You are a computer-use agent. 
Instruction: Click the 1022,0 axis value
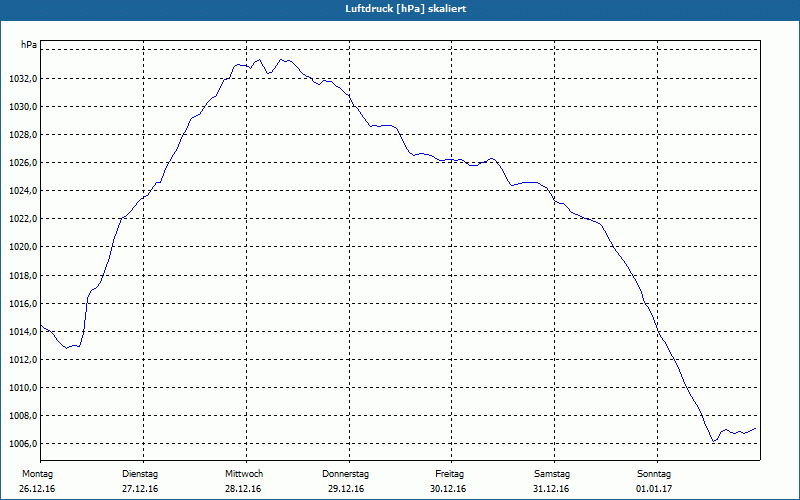[21, 219]
